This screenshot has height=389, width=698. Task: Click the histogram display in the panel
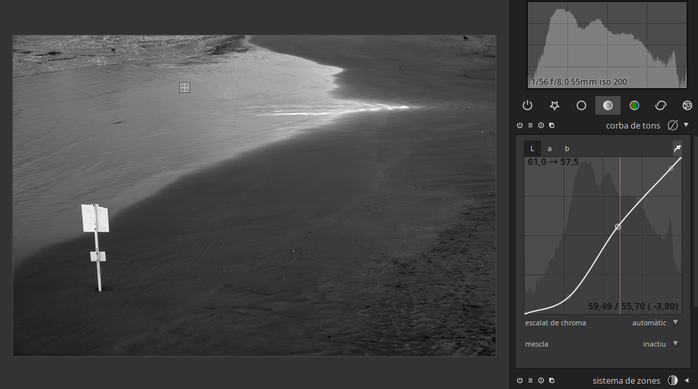[607, 45]
